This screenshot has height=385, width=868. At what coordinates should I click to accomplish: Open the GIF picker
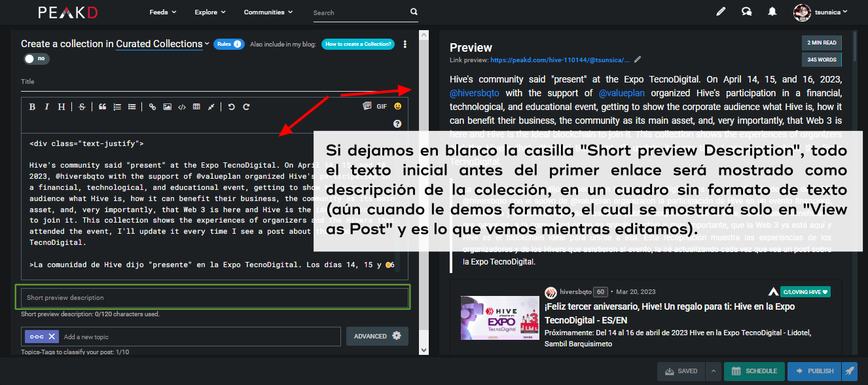(382, 106)
